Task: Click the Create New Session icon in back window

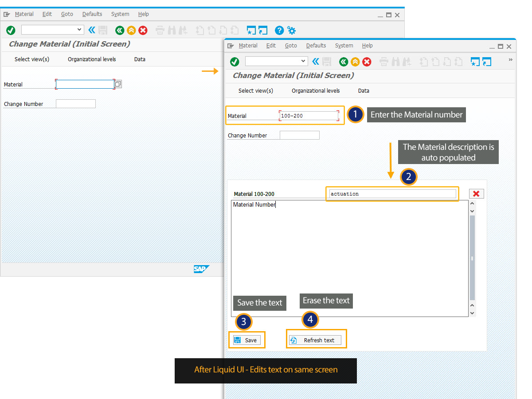Action: point(251,30)
